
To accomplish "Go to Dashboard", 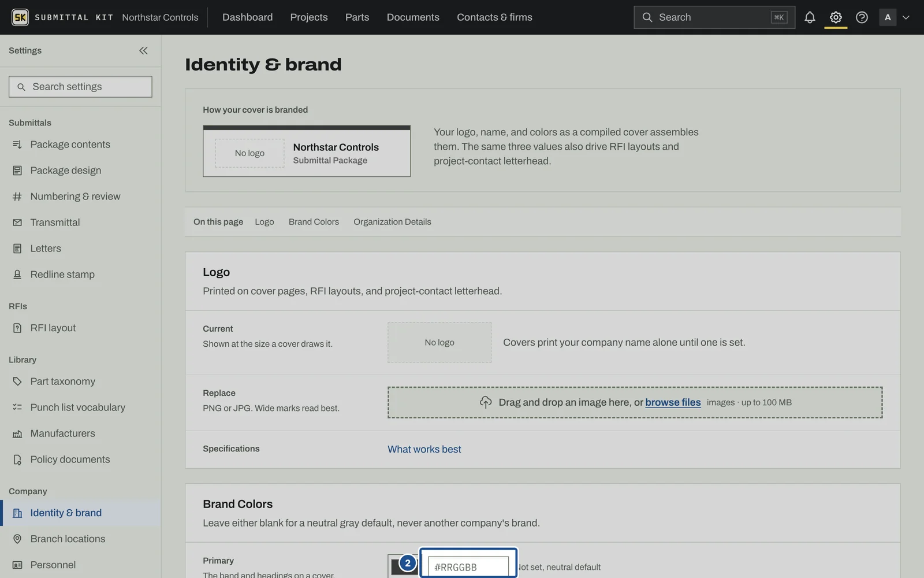I will [x=247, y=17].
